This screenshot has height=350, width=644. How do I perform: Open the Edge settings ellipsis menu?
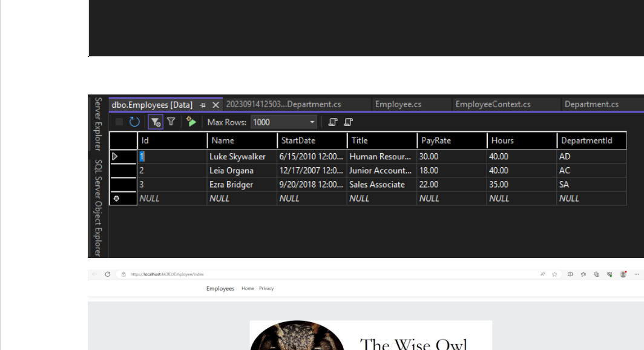(637, 273)
